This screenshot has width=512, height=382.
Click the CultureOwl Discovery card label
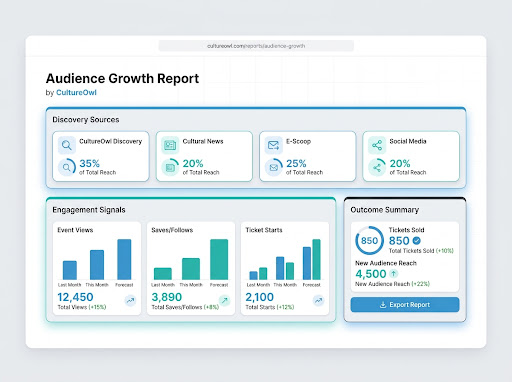(111, 141)
